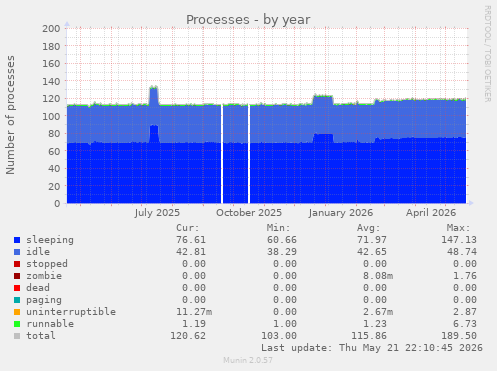Click the 'uninterruptible' legend label
This screenshot has height=371, width=497.
[x=71, y=312]
